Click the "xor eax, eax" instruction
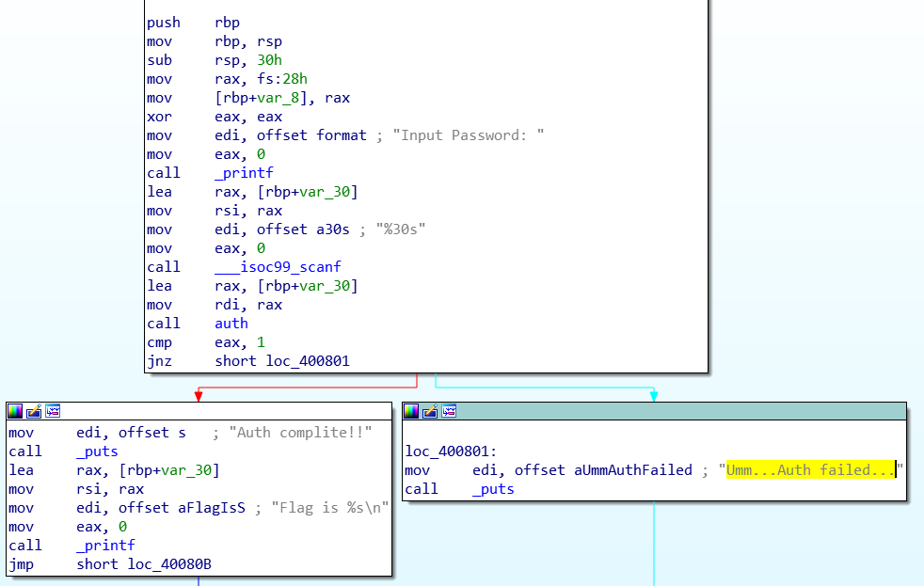924x586 pixels. pyautogui.click(x=215, y=117)
